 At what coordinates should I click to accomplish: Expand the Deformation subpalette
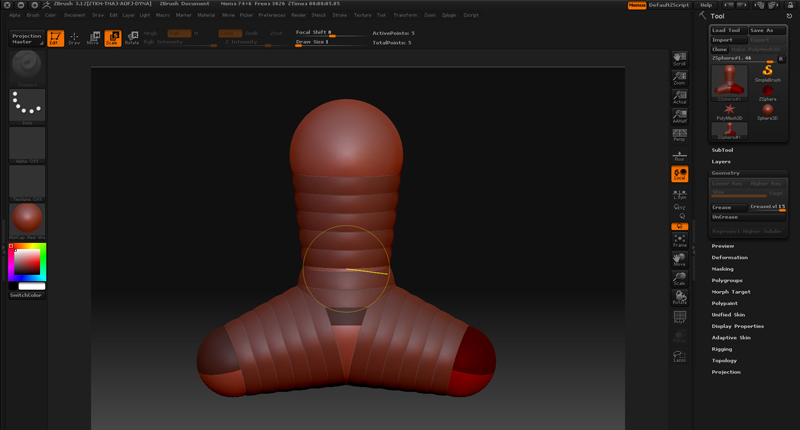tap(730, 257)
